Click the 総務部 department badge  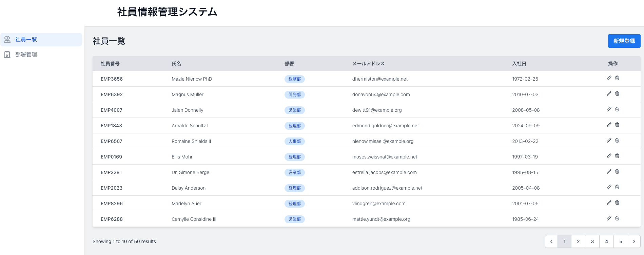coord(295,79)
